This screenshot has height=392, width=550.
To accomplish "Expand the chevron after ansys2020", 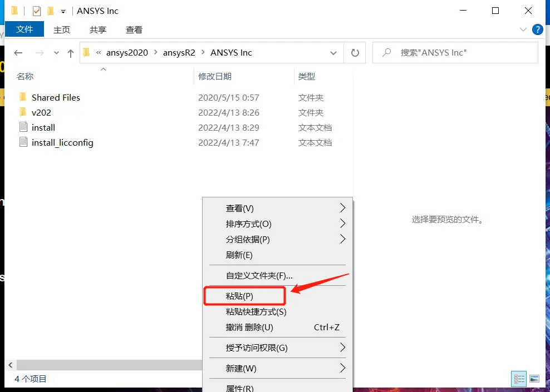I will [x=156, y=53].
